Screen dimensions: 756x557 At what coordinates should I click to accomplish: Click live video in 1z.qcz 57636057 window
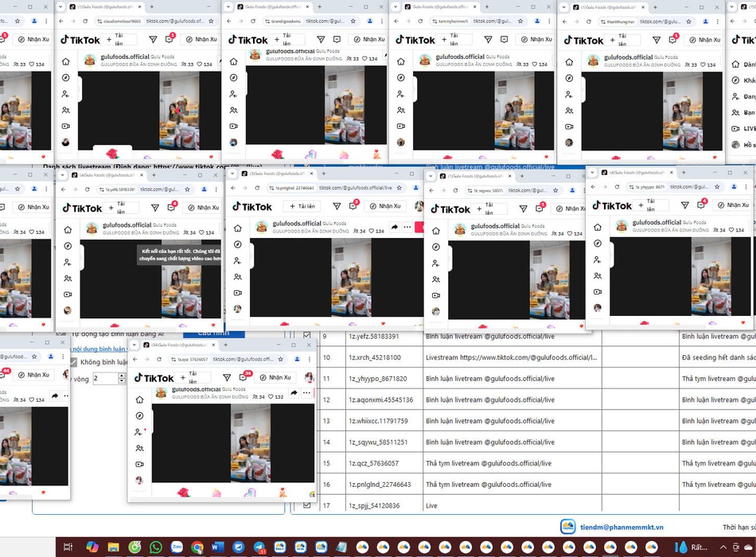[x=233, y=443]
